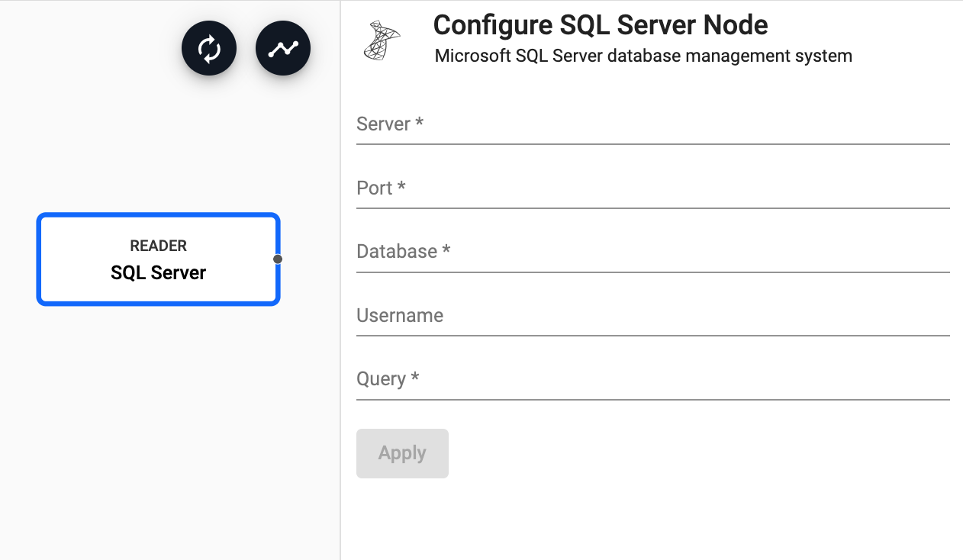Focus the Server input field
Image resolution: width=963 pixels, height=560 pixels.
tap(652, 124)
